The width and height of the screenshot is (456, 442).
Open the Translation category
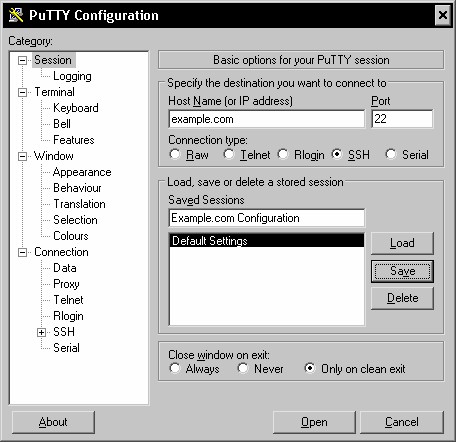pos(79,204)
